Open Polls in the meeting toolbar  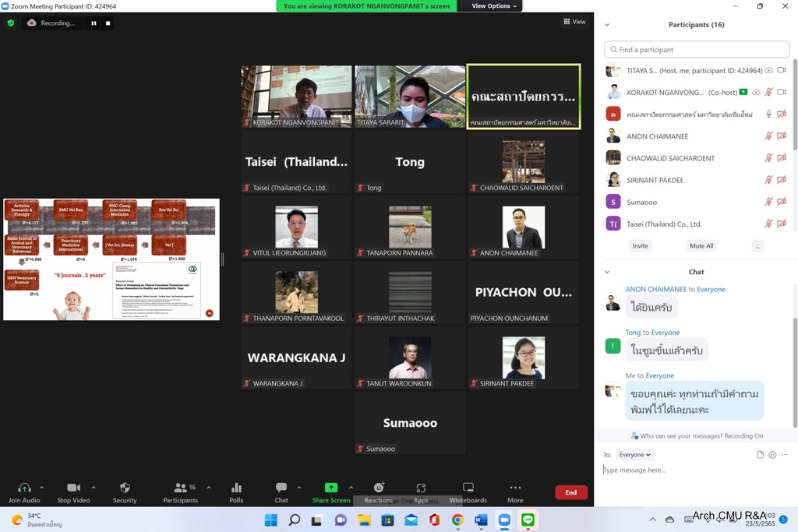[x=236, y=493]
